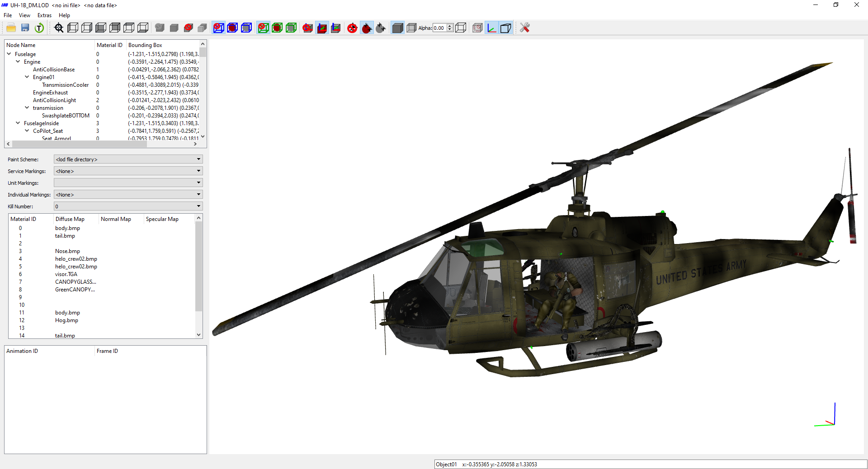Click the crosshair magnifier zoom-to-fit icon

point(59,28)
